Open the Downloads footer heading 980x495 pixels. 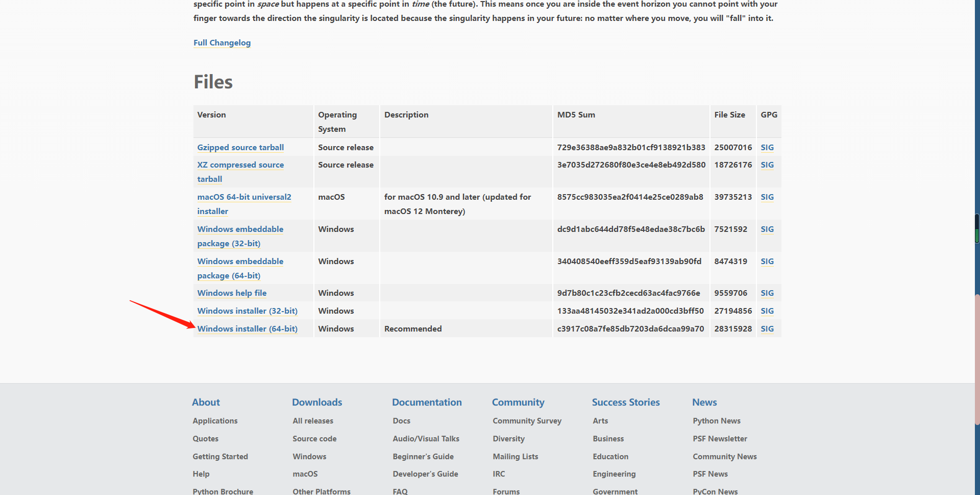pyautogui.click(x=317, y=403)
